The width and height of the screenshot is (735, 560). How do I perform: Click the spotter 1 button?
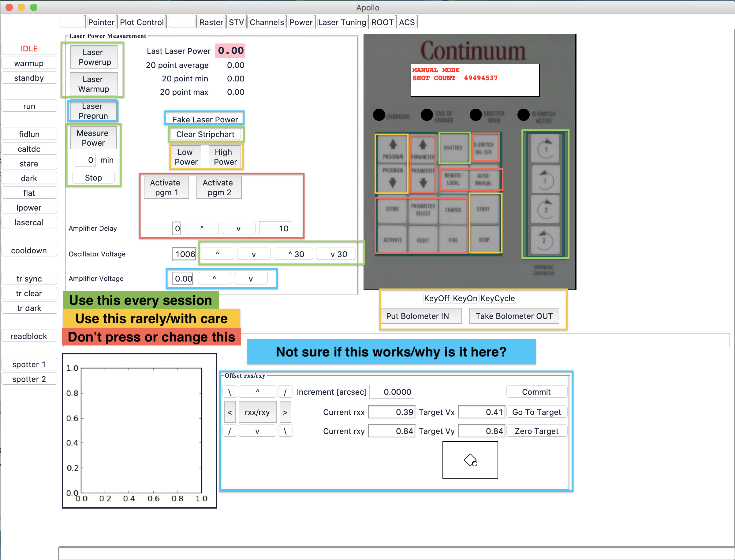pyautogui.click(x=29, y=364)
